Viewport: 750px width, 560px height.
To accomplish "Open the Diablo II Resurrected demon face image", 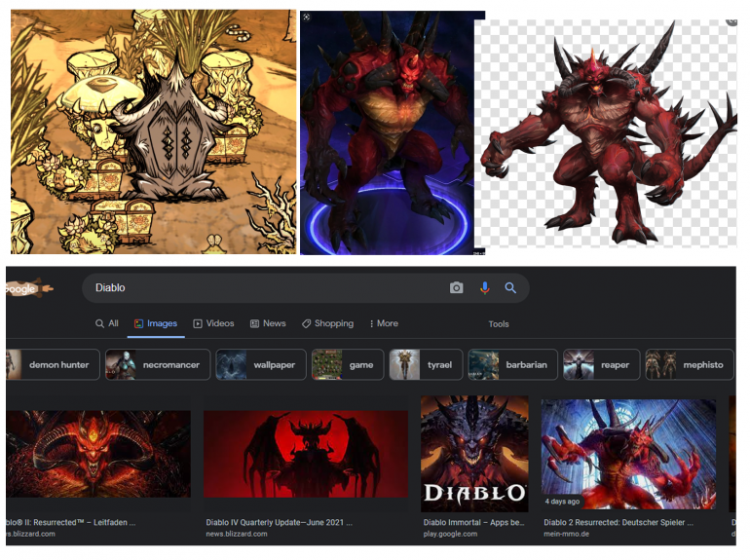I will [98, 454].
